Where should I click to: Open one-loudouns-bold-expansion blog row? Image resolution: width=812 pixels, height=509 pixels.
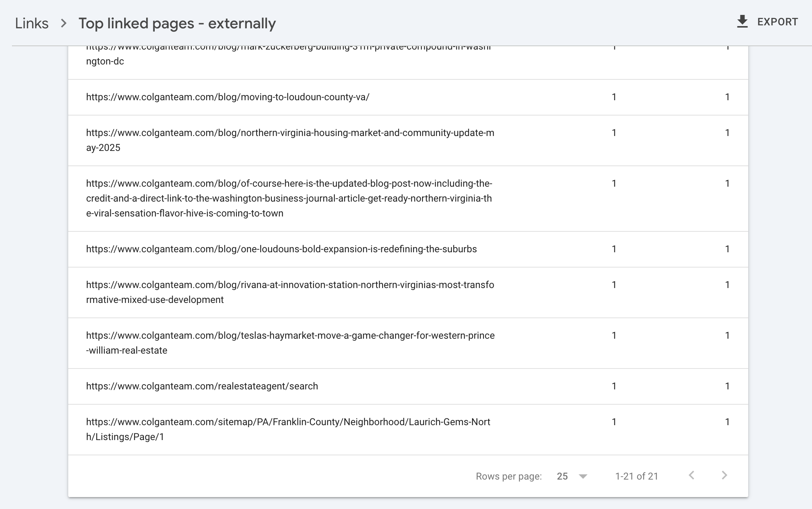[281, 249]
